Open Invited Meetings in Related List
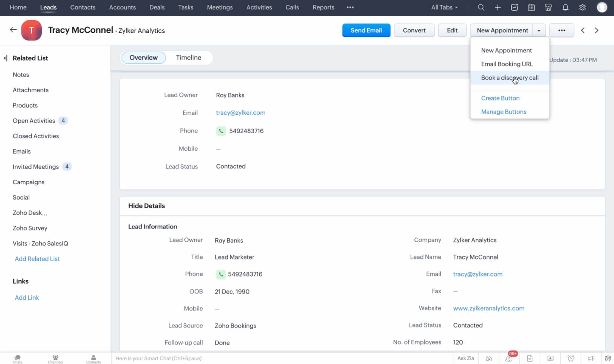The height and width of the screenshot is (364, 614). click(36, 167)
